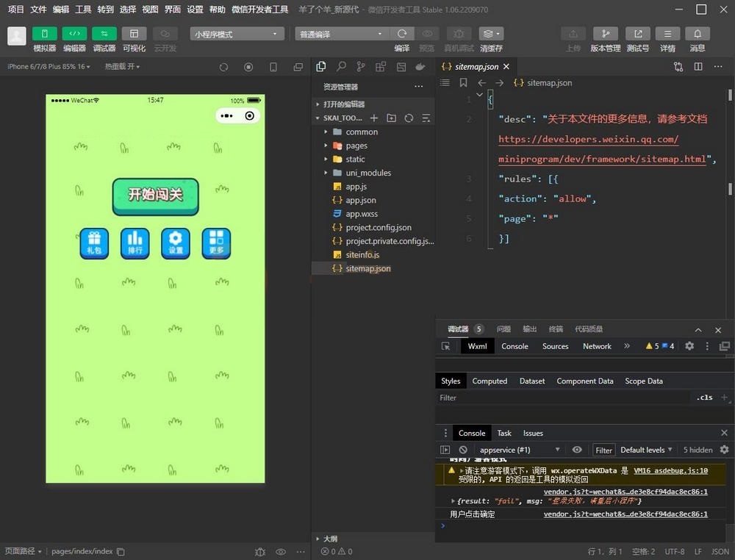Open the 消息 notifications bell
This screenshot has width=735, height=560.
(698, 34)
